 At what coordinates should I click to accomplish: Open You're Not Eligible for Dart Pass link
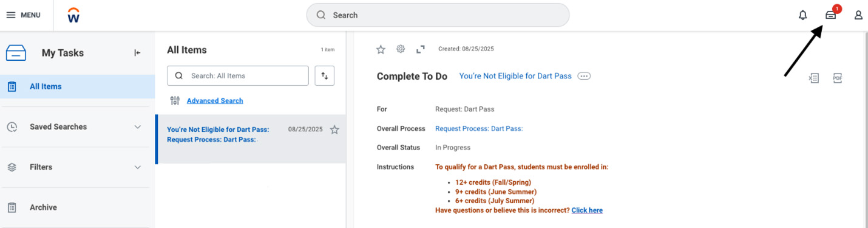(515, 76)
